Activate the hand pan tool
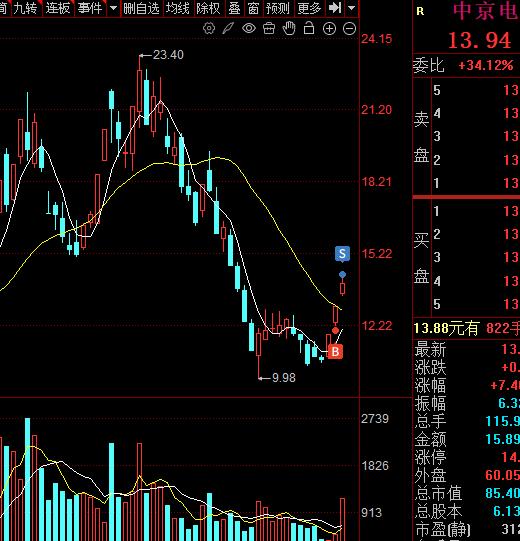This screenshot has height=541, width=520. pos(289,28)
